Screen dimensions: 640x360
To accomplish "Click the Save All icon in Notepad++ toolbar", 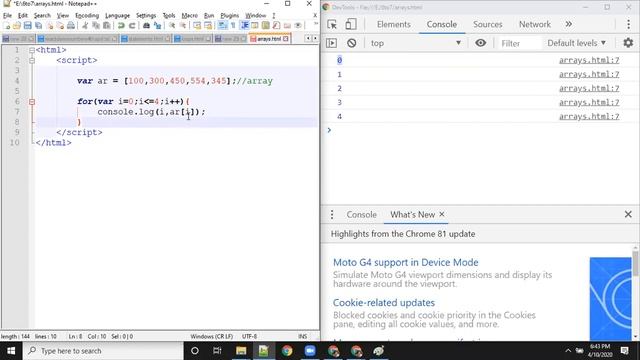I will (x=38, y=26).
